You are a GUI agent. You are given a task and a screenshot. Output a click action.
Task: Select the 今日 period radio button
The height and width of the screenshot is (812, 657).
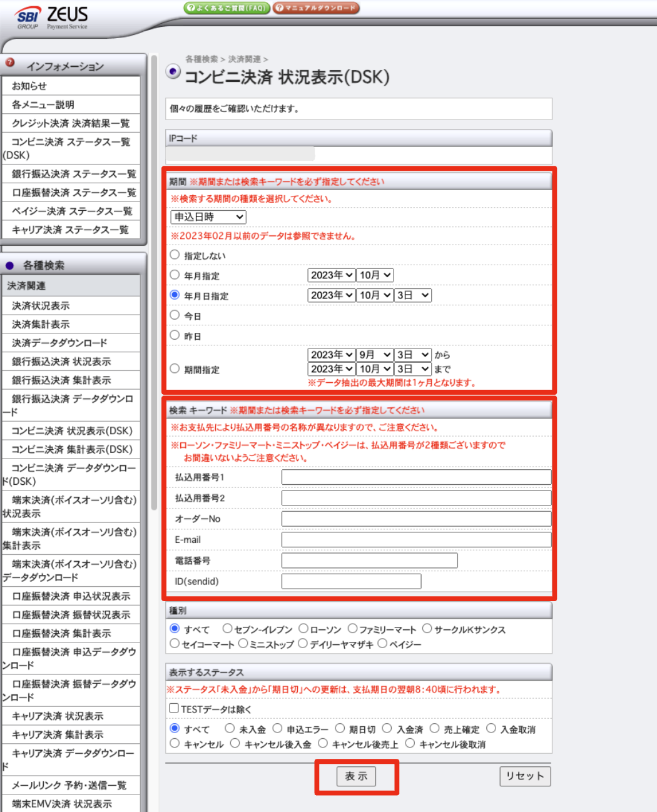[x=175, y=315]
